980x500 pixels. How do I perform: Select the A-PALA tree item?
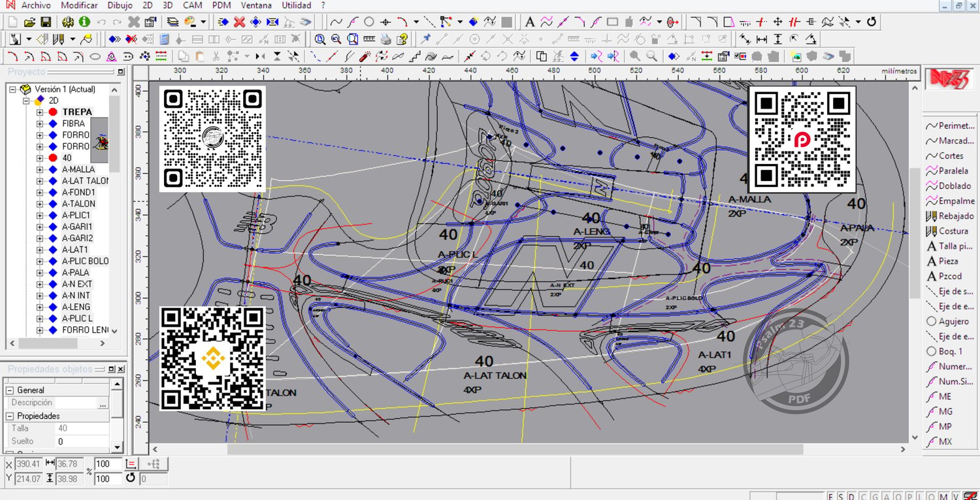(75, 273)
